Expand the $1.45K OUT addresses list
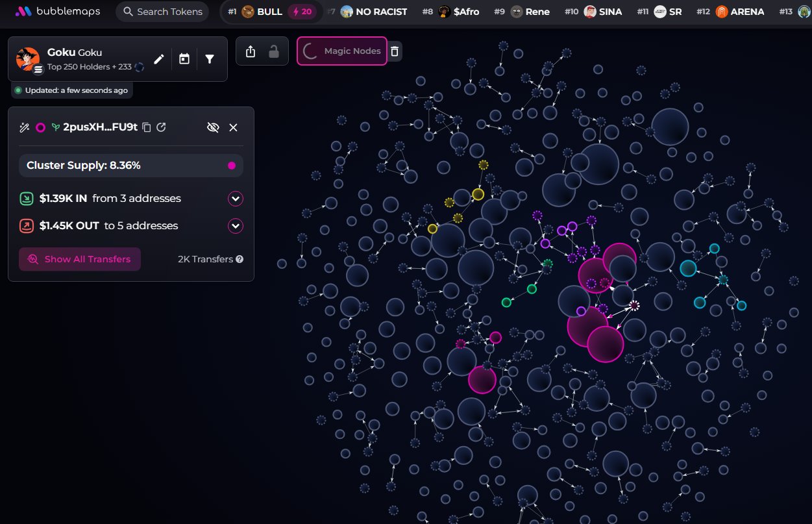Image resolution: width=812 pixels, height=524 pixels. (235, 226)
